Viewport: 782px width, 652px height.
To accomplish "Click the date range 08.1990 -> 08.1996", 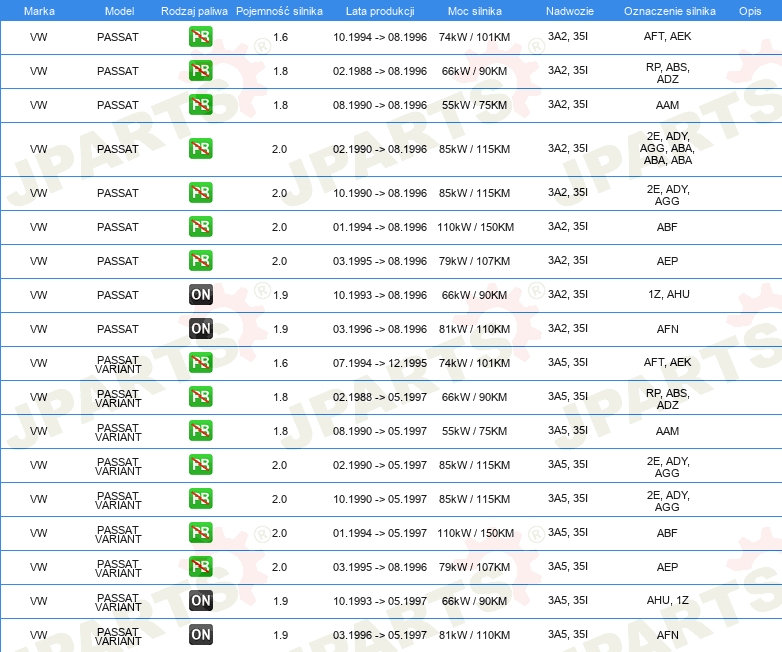I will click(x=380, y=105).
